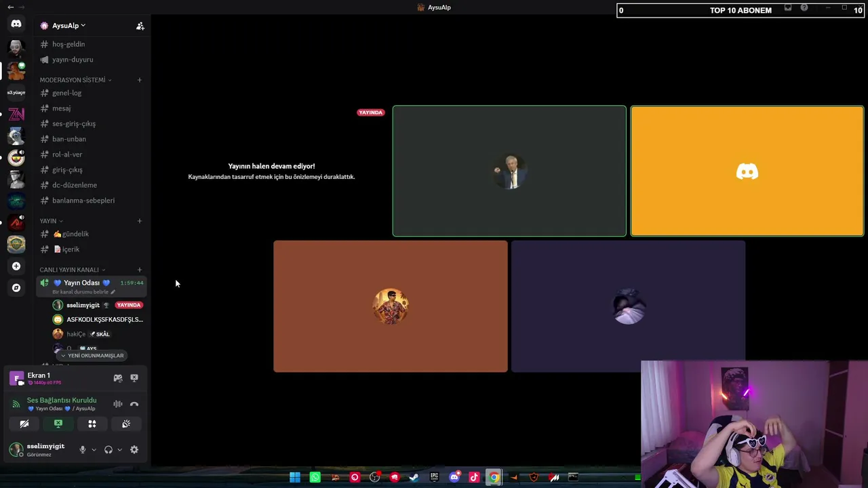The width and height of the screenshot is (868, 488).
Task: Open WhatsApp from the taskbar
Action: pyautogui.click(x=315, y=477)
